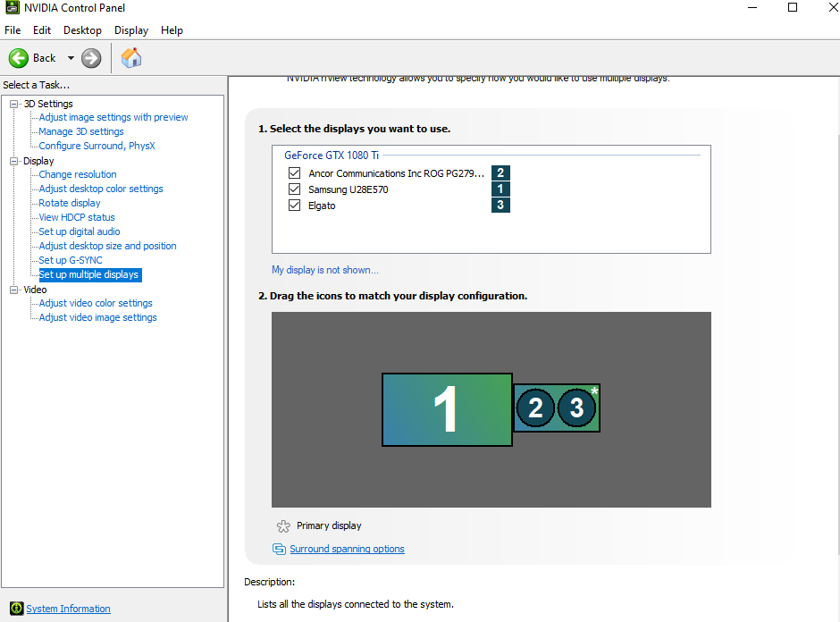
Task: Collapse the Display tree node
Action: click(x=14, y=161)
